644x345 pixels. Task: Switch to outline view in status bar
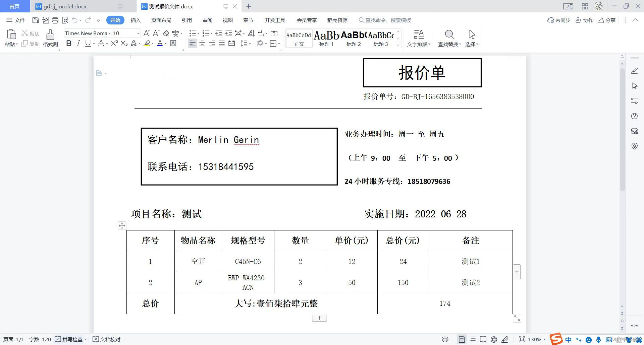pyautogui.click(x=473, y=340)
